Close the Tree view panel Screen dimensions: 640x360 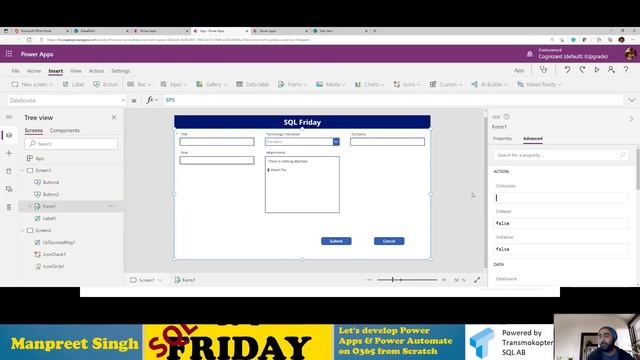click(x=114, y=117)
